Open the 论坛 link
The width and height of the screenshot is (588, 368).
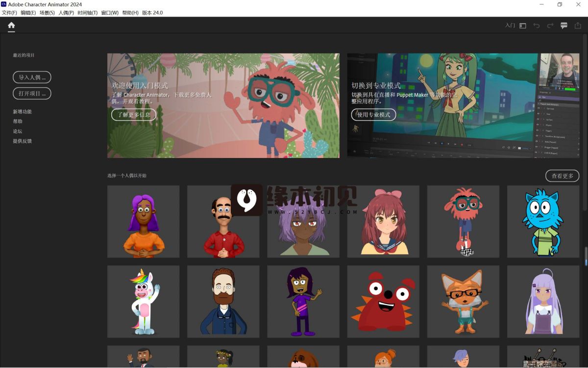pos(18,131)
